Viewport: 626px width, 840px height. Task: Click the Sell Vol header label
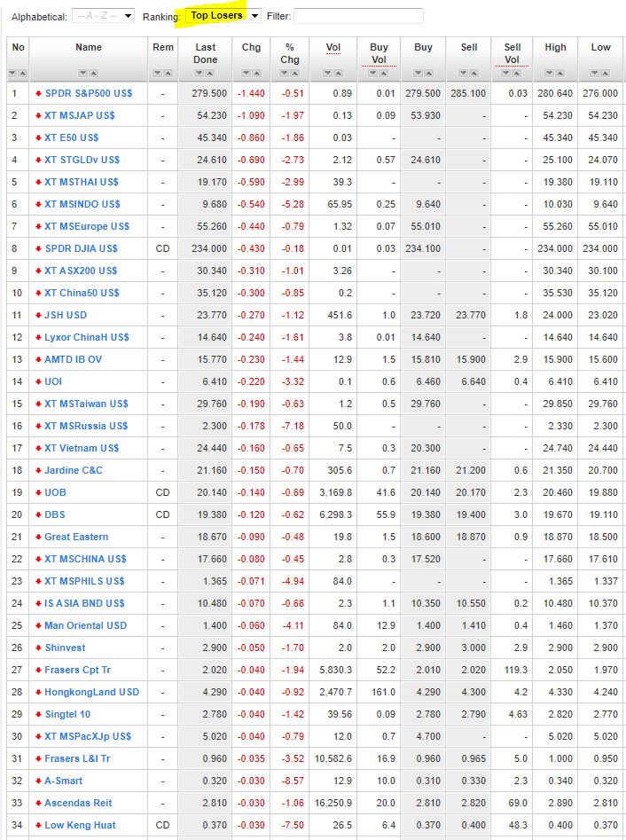click(512, 53)
